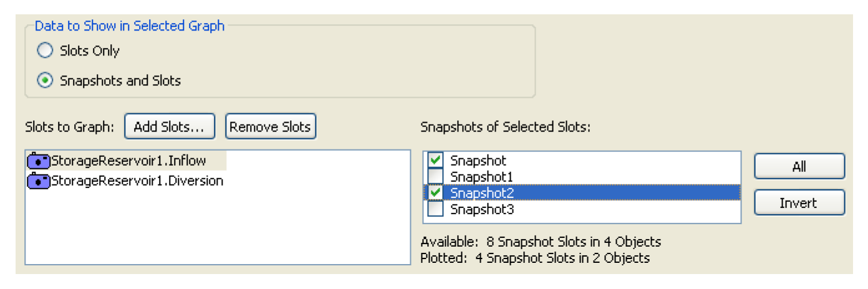Click empty space in Slots to Graph list
The width and height of the screenshot is (868, 289).
pyautogui.click(x=218, y=230)
